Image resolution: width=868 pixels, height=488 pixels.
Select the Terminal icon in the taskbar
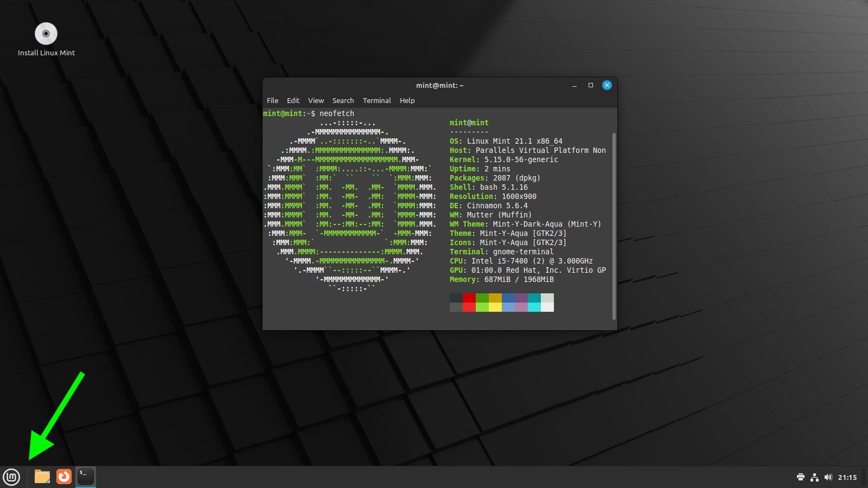point(86,477)
